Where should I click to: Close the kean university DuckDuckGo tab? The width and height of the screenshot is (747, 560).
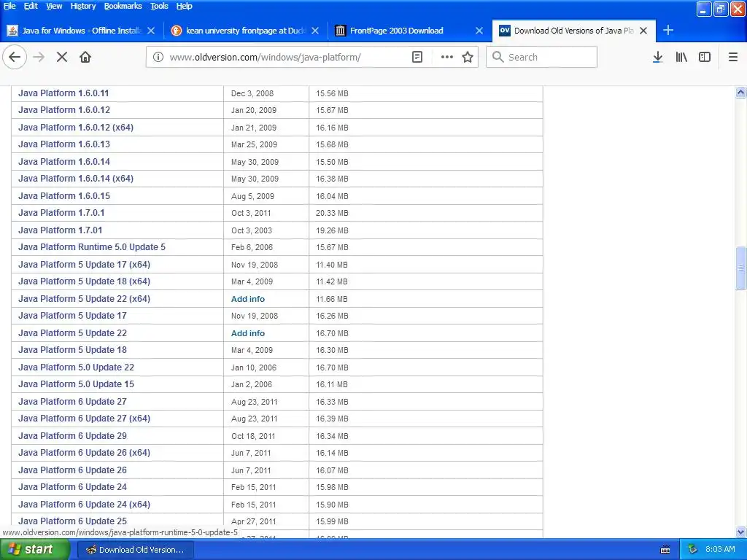[x=315, y=31]
